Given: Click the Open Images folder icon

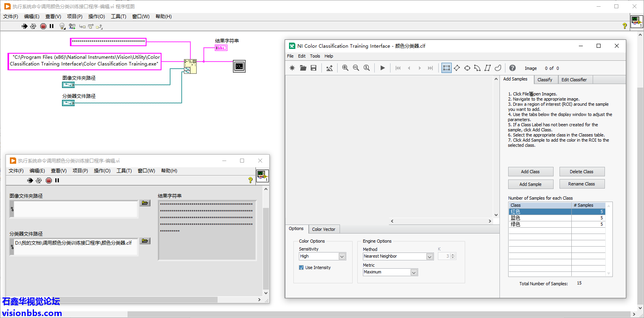Looking at the screenshot, I should [x=303, y=68].
